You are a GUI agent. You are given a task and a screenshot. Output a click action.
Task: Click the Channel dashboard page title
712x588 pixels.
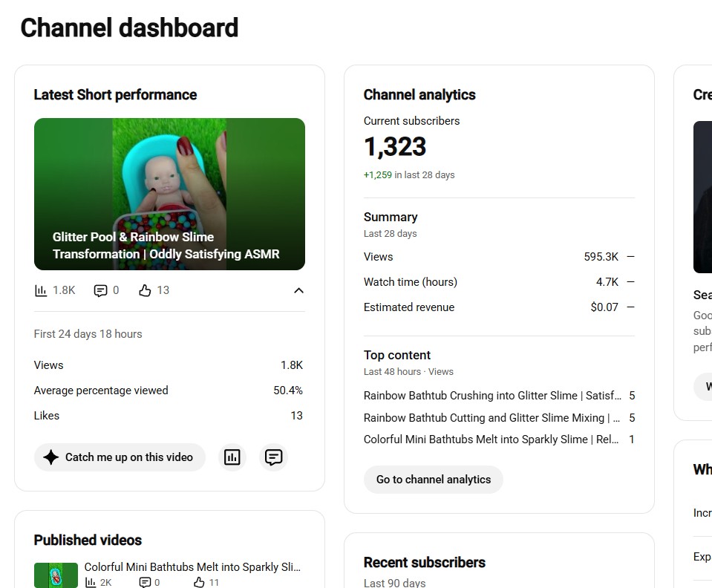[129, 27]
